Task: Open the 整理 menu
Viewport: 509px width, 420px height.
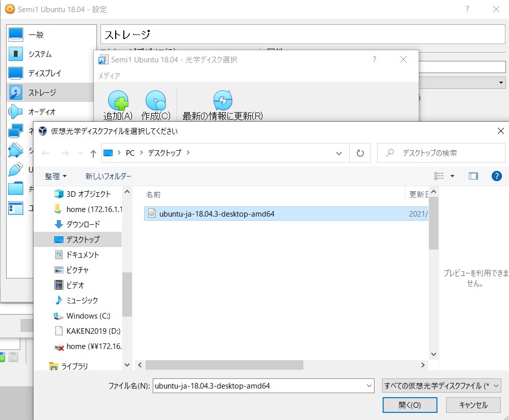Action: pyautogui.click(x=55, y=176)
